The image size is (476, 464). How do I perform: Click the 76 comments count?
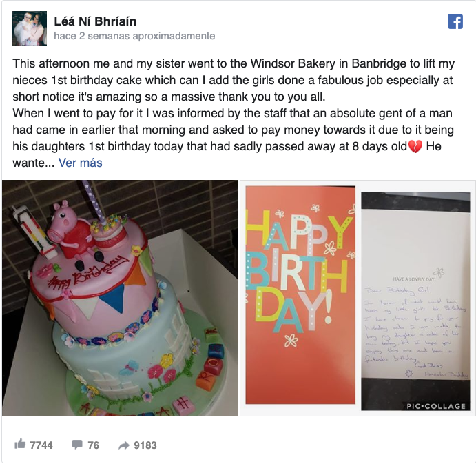pyautogui.click(x=93, y=445)
